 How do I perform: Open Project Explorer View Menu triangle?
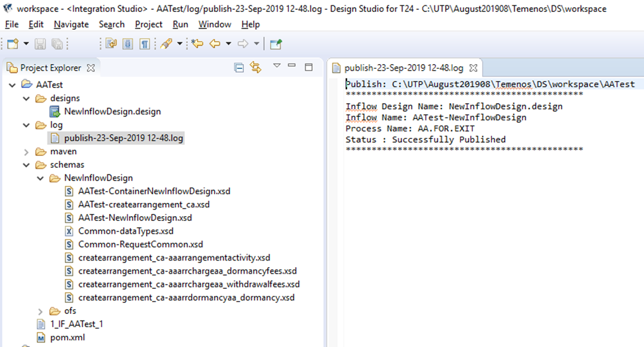276,65
